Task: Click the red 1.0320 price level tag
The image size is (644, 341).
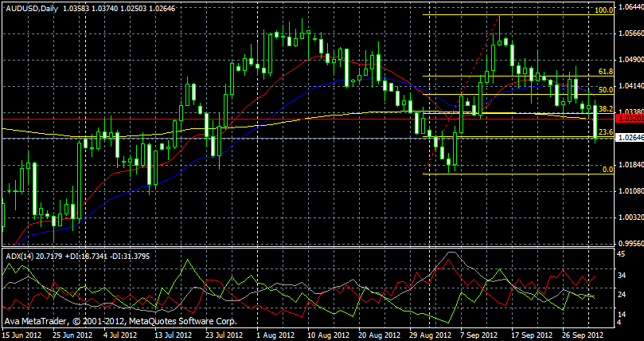Action: pyautogui.click(x=629, y=118)
